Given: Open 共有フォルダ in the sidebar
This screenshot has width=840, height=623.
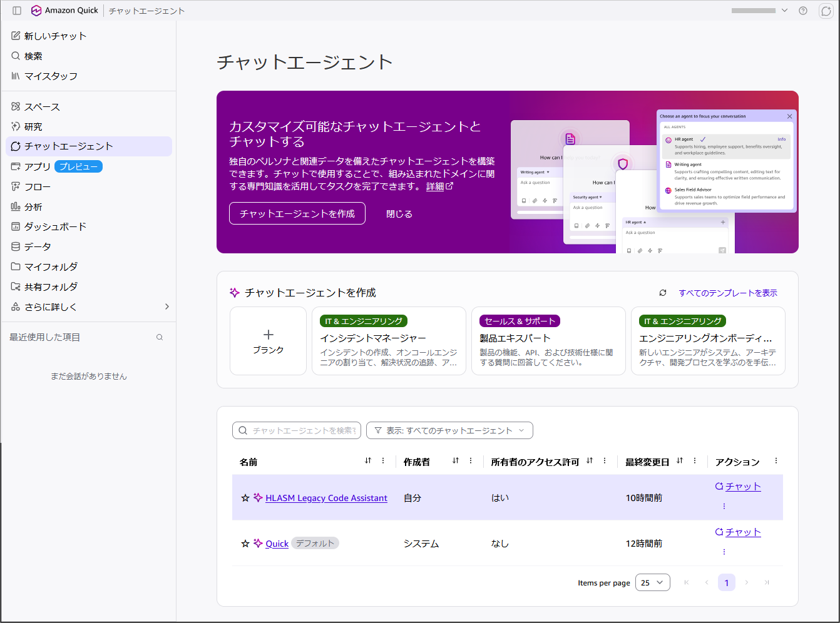Looking at the screenshot, I should point(44,286).
